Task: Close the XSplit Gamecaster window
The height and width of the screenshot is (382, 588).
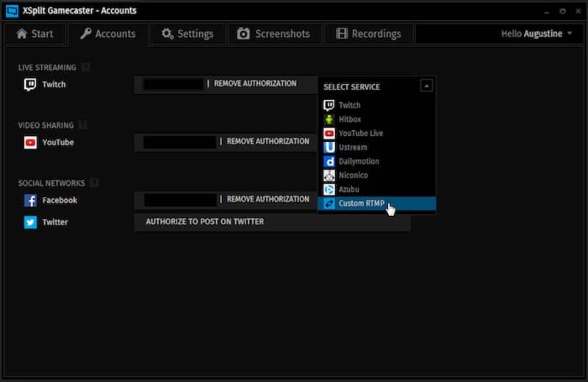Action: [578, 12]
